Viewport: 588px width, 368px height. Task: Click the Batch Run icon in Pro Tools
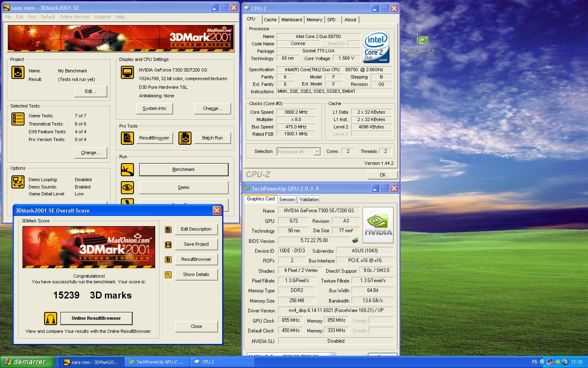pyautogui.click(x=185, y=138)
